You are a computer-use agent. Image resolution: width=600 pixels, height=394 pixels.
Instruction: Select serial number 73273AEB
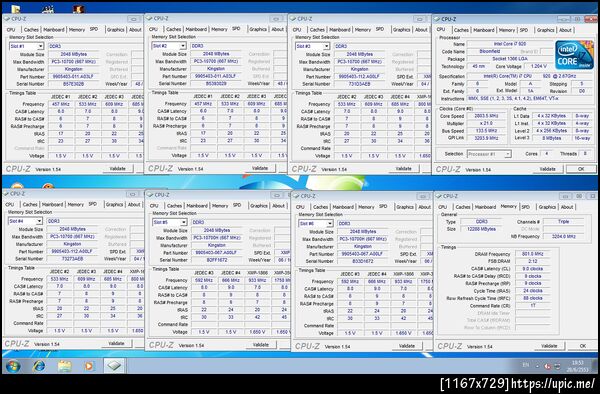(72, 259)
